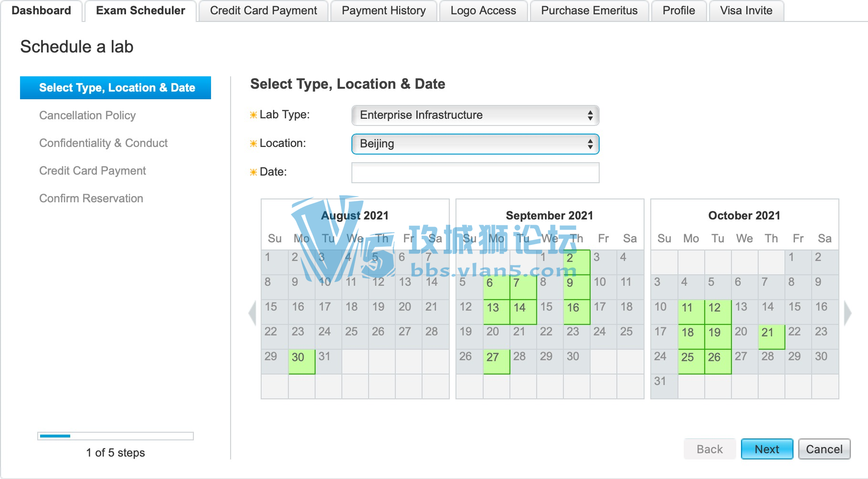Select August 30 available date
Screen dimensions: 868x479
pyautogui.click(x=302, y=362)
